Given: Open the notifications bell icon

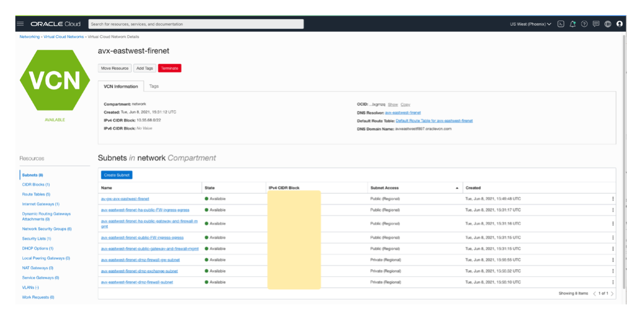Looking at the screenshot, I should pos(573,24).
